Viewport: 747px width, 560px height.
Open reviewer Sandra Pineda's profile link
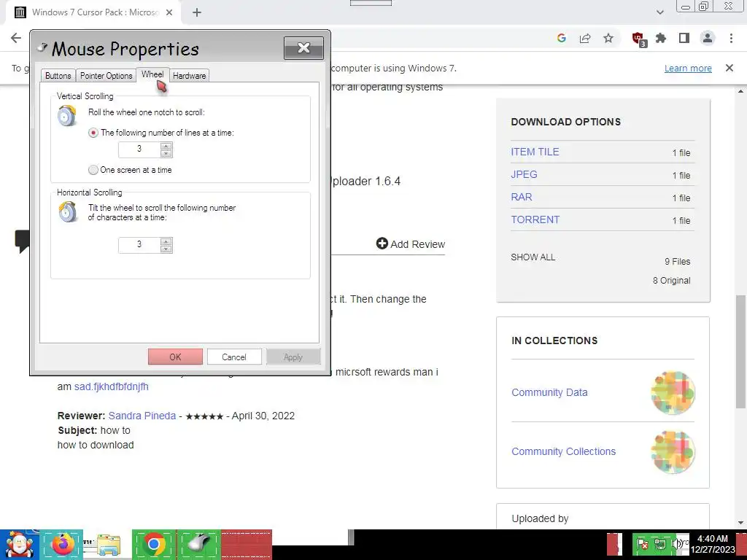click(x=142, y=416)
